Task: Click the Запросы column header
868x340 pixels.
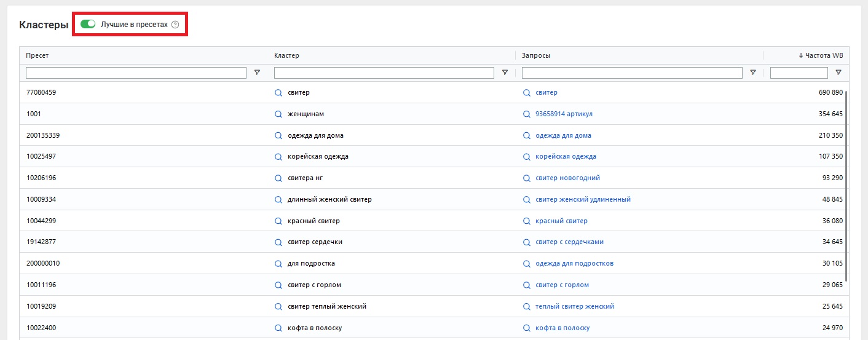Action: 536,55
